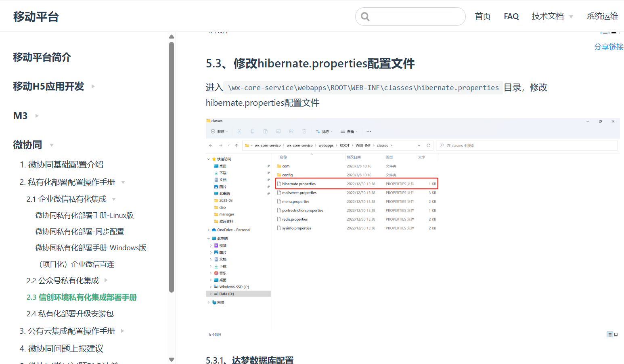Image resolution: width=624 pixels, height=364 pixels.
Task: Expand the 2.2 公众号私有化集成 arrow
Action: pyautogui.click(x=106, y=280)
